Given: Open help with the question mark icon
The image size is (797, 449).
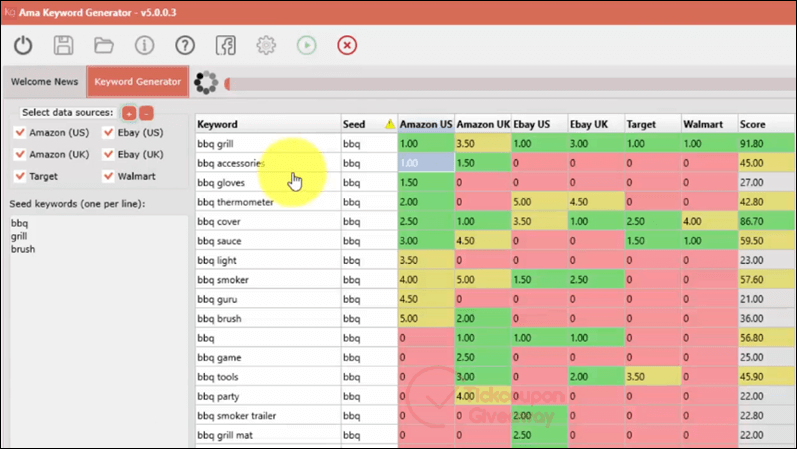Looking at the screenshot, I should coord(185,45).
